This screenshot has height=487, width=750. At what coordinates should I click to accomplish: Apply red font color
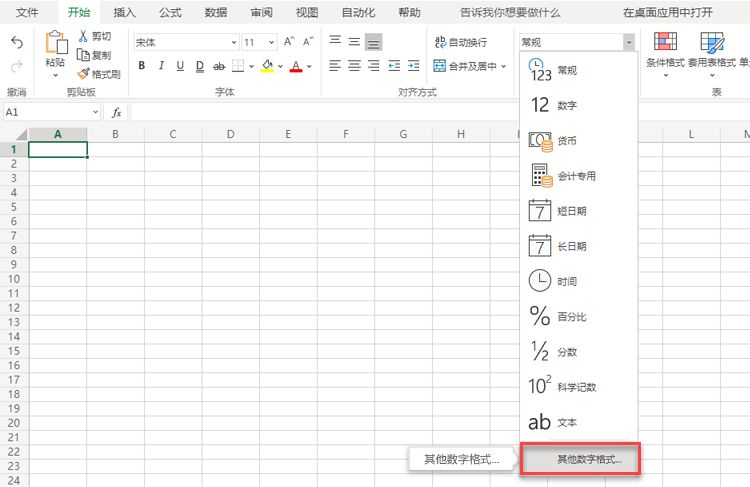coord(296,66)
